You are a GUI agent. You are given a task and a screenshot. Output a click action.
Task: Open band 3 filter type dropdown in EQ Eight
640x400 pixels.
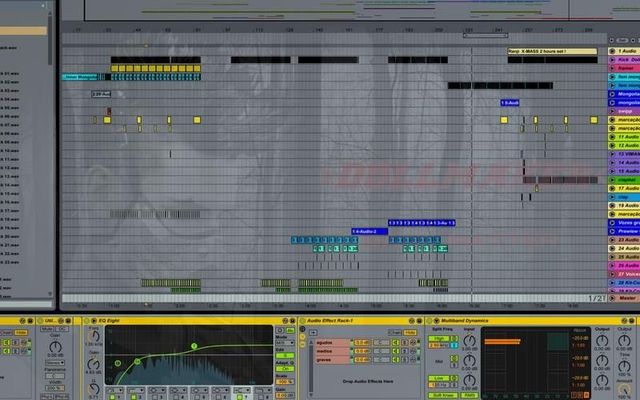pyautogui.click(x=156, y=391)
